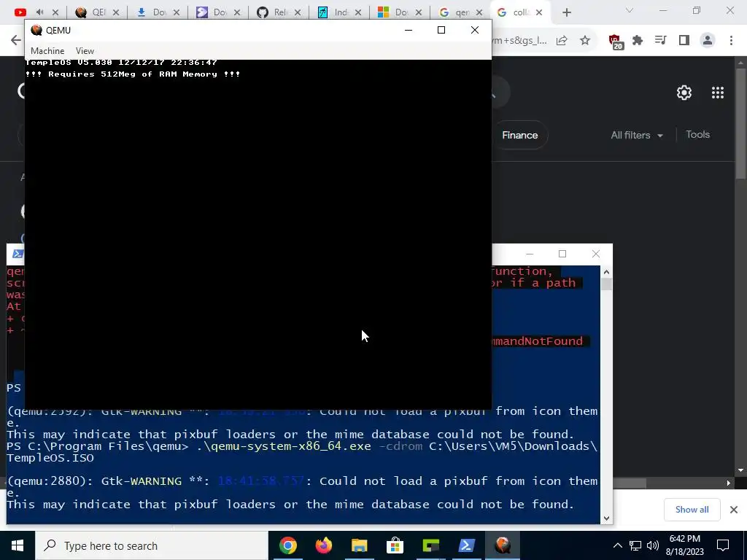Open File Explorer from the taskbar
The width and height of the screenshot is (747, 560).
[359, 545]
